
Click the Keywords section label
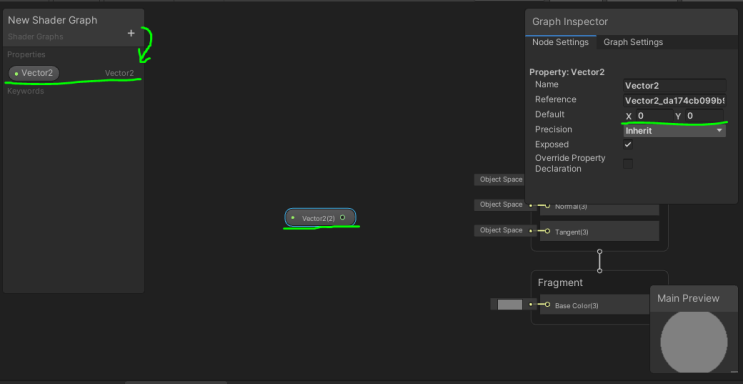tap(26, 91)
